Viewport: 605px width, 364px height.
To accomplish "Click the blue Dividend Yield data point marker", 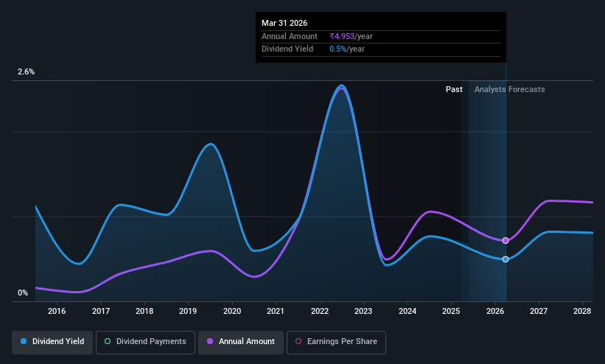I will click(506, 259).
